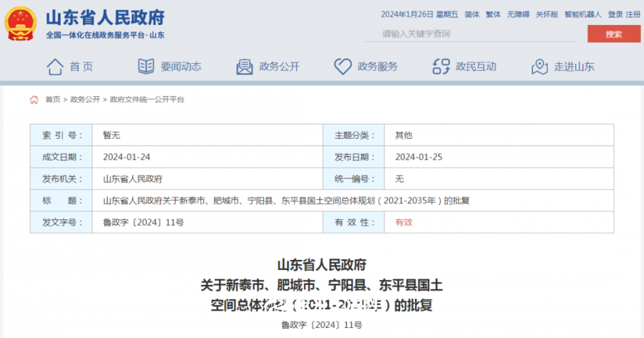Image resolution: width=644 pixels, height=338 pixels.
Task: Click the interaction icon beside 政民互动
Action: click(441, 67)
